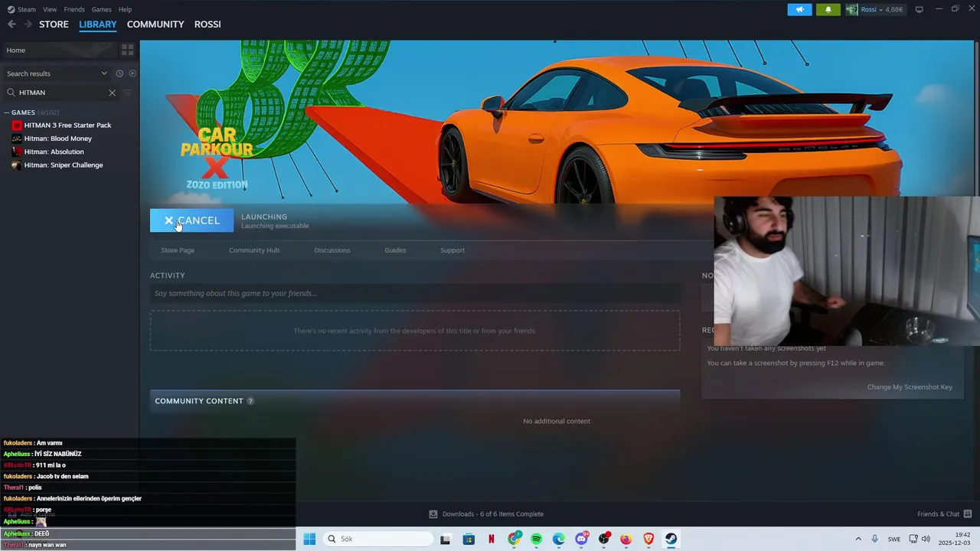980x551 pixels.
Task: Go forward with the right arrow
Action: (28, 24)
